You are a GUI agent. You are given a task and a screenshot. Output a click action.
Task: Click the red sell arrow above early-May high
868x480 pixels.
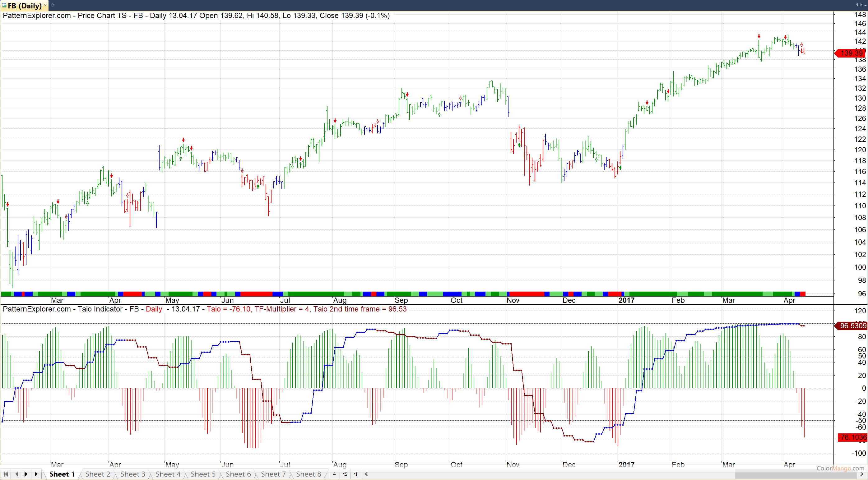click(x=183, y=140)
